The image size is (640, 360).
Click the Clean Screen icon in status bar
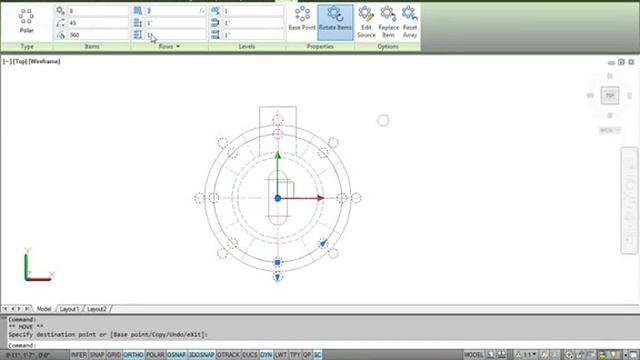pyautogui.click(x=633, y=355)
